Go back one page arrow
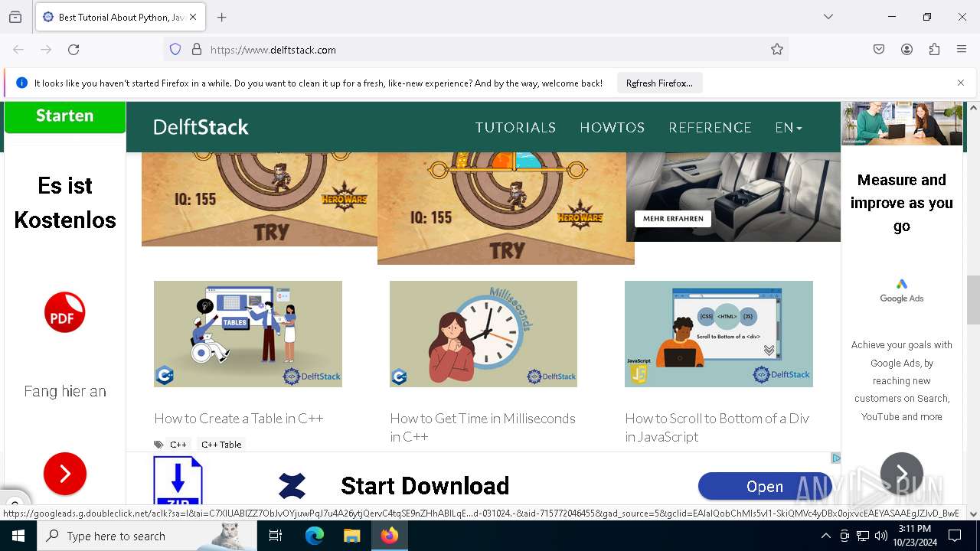This screenshot has height=551, width=980. tap(18, 50)
